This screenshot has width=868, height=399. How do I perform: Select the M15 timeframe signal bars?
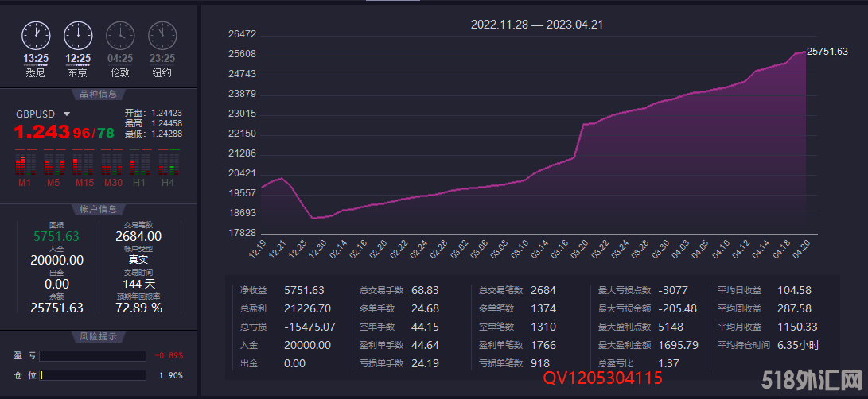(82, 165)
